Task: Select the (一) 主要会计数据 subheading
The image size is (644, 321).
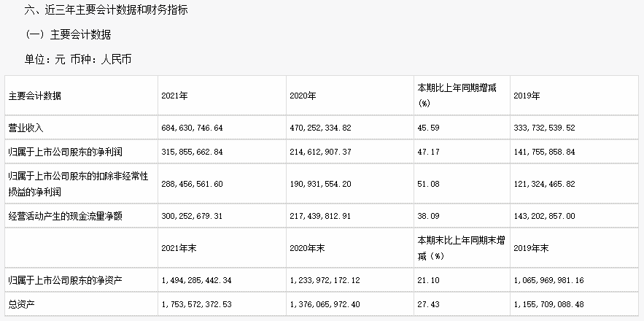Action: pyautogui.click(x=68, y=34)
